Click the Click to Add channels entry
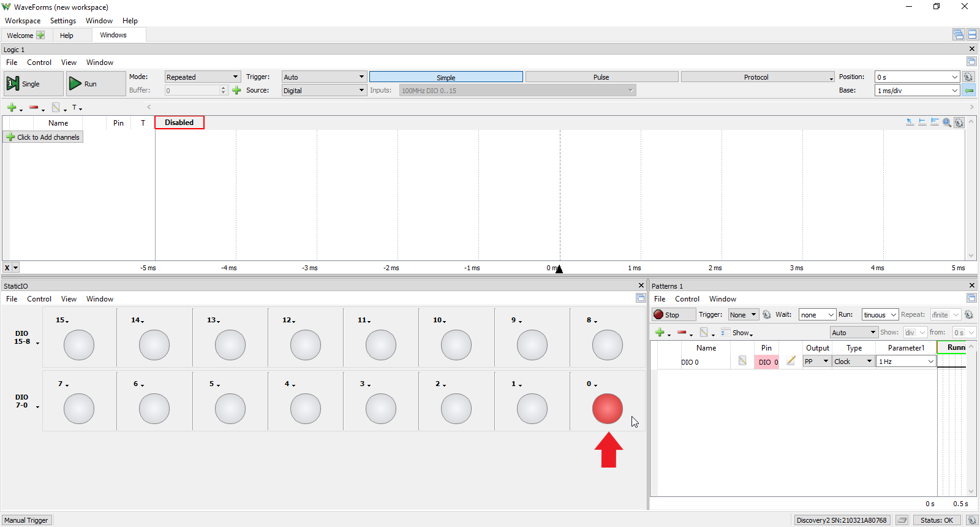The width and height of the screenshot is (980, 527). coord(43,137)
